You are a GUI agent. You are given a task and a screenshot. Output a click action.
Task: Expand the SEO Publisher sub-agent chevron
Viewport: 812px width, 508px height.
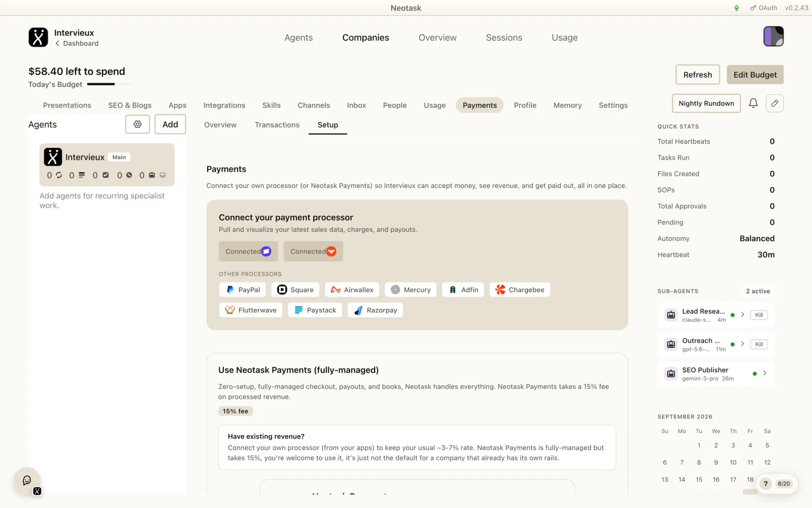coord(765,374)
